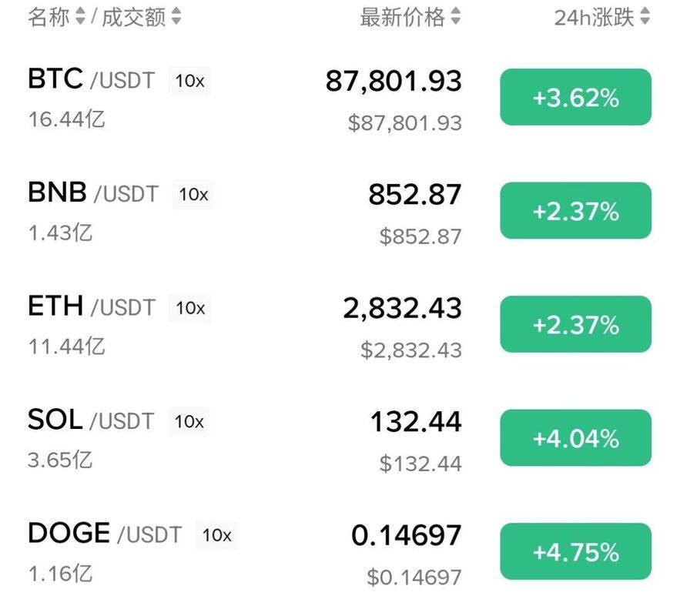Tap the 10x leverage badge beside BTC
680x616 pixels.
click(189, 81)
